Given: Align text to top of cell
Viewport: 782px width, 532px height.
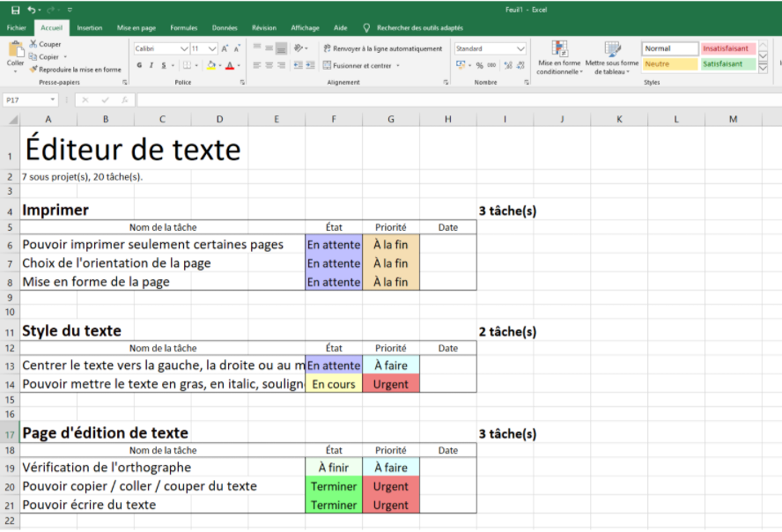Looking at the screenshot, I should (257, 48).
